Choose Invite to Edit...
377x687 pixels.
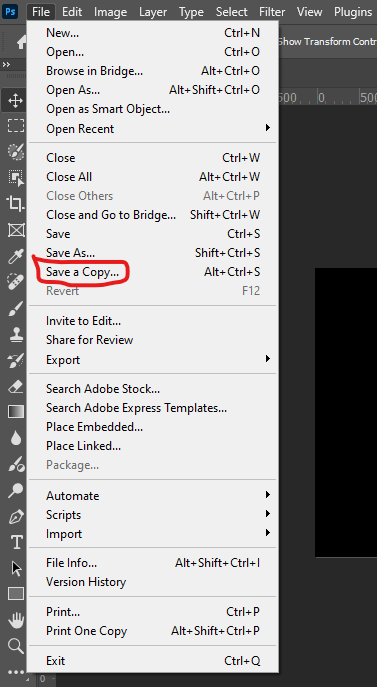(153, 321)
